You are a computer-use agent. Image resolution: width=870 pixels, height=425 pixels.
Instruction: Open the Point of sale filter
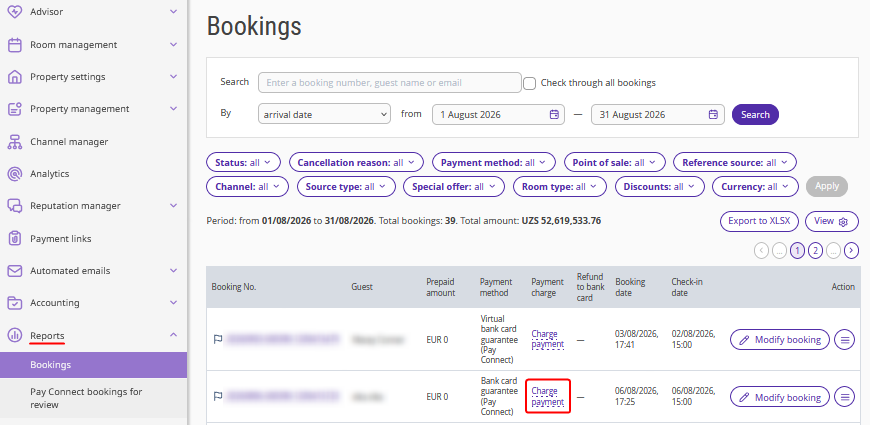point(614,163)
